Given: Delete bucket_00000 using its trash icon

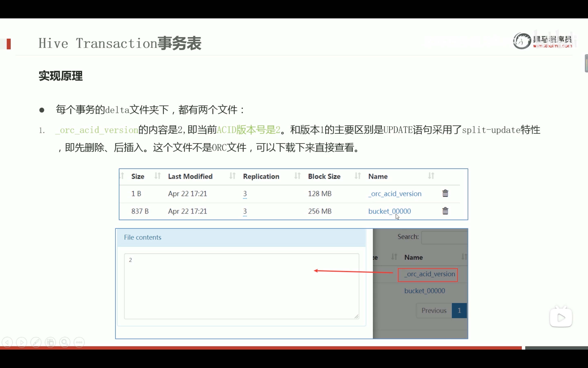Looking at the screenshot, I should [x=445, y=211].
